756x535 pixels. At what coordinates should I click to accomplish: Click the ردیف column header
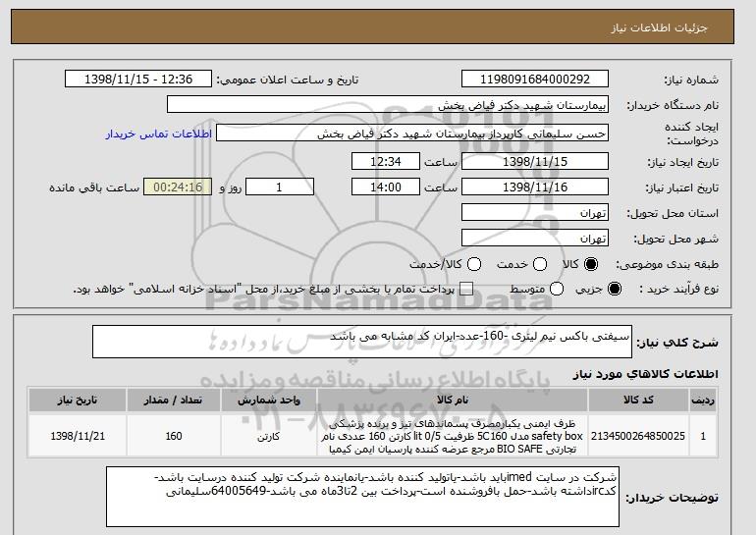[703, 401]
